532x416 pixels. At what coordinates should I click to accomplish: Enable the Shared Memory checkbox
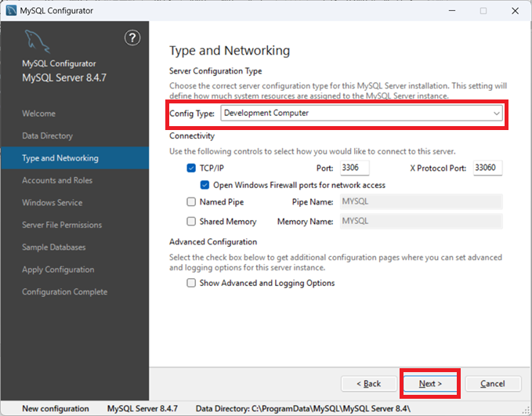(x=192, y=222)
